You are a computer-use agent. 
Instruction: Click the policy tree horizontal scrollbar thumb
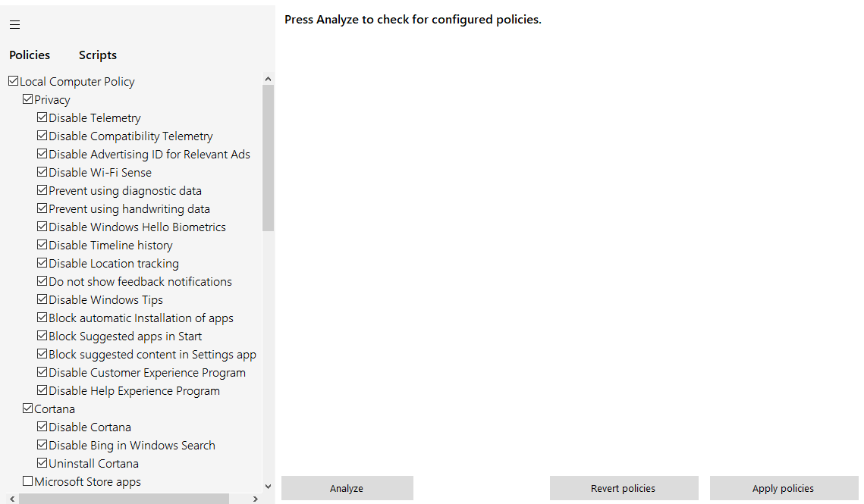[x=124, y=499]
